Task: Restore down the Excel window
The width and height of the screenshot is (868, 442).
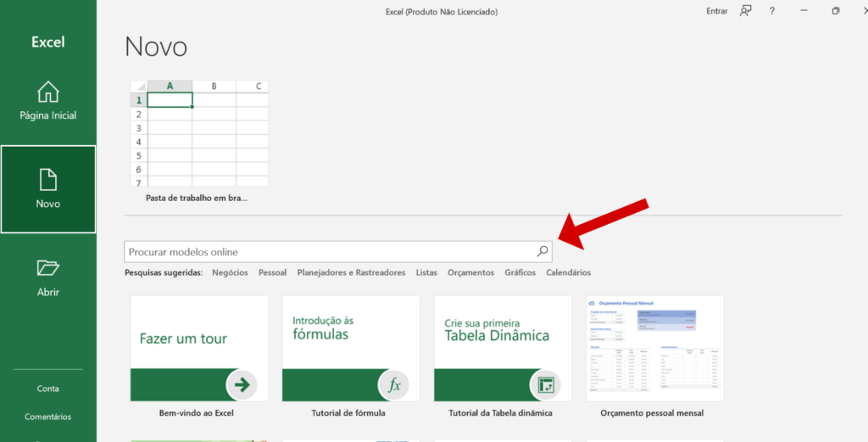Action: [835, 11]
